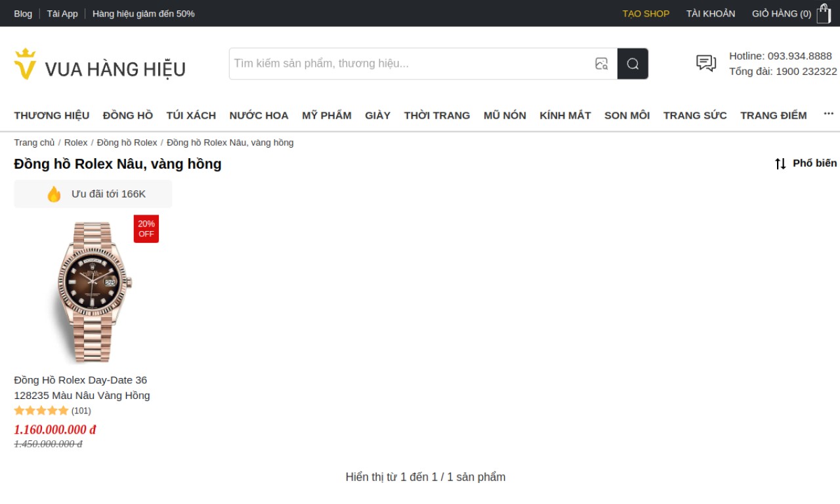Open the TÀI KHOẢN link

tap(711, 14)
